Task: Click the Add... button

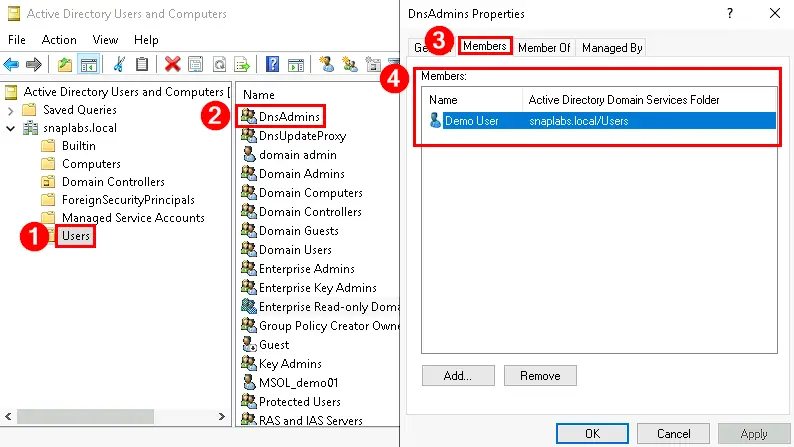Action: pyautogui.click(x=458, y=376)
